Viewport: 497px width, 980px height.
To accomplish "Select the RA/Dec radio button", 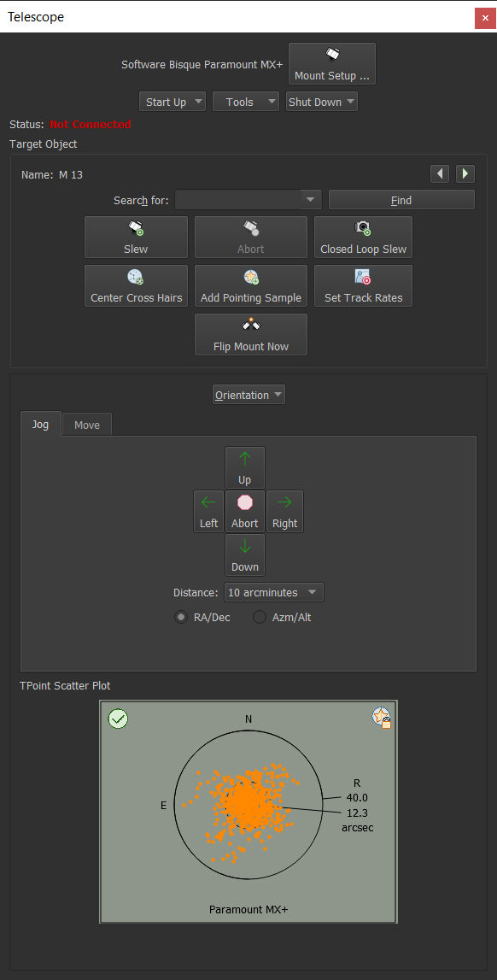I will 181,618.
